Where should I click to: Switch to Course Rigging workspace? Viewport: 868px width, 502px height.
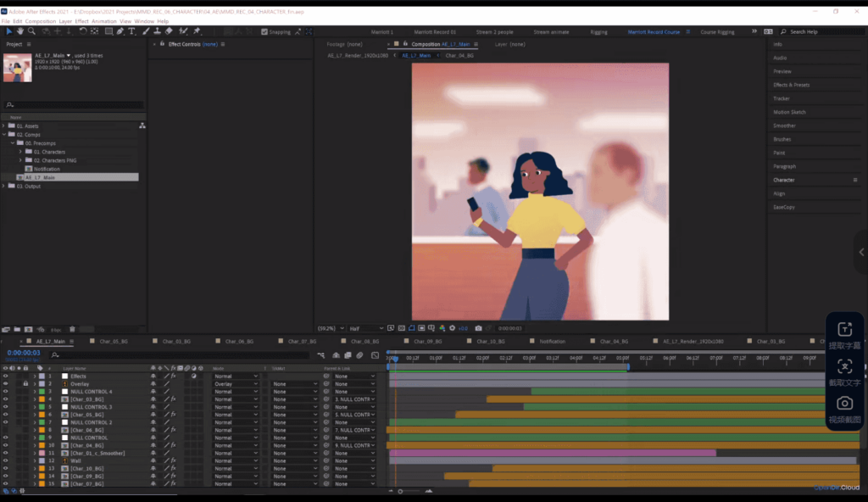pos(717,32)
